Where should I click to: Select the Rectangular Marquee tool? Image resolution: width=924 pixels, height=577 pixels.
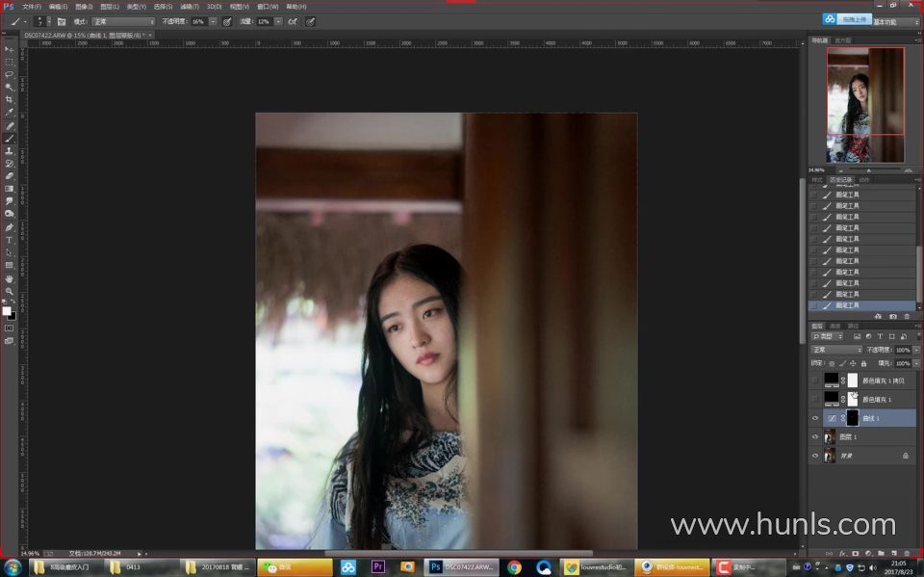point(9,62)
